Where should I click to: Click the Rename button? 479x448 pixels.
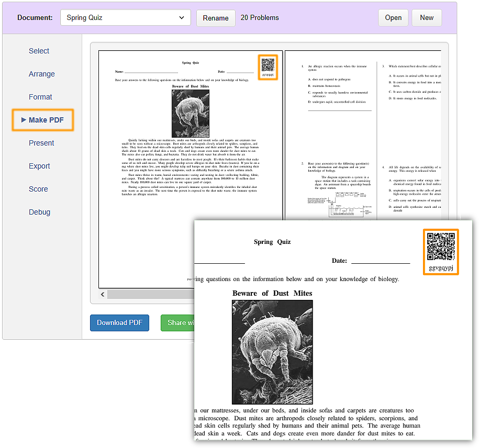[x=216, y=18]
